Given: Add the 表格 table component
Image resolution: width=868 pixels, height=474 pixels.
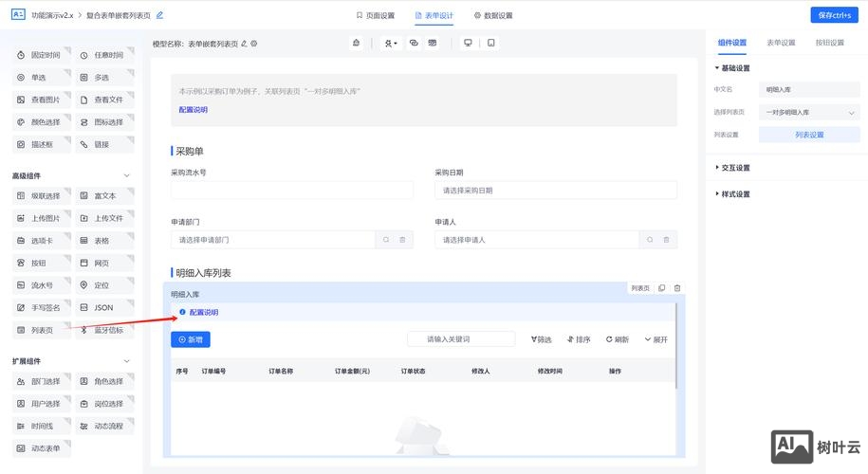Looking at the screenshot, I should pyautogui.click(x=104, y=241).
